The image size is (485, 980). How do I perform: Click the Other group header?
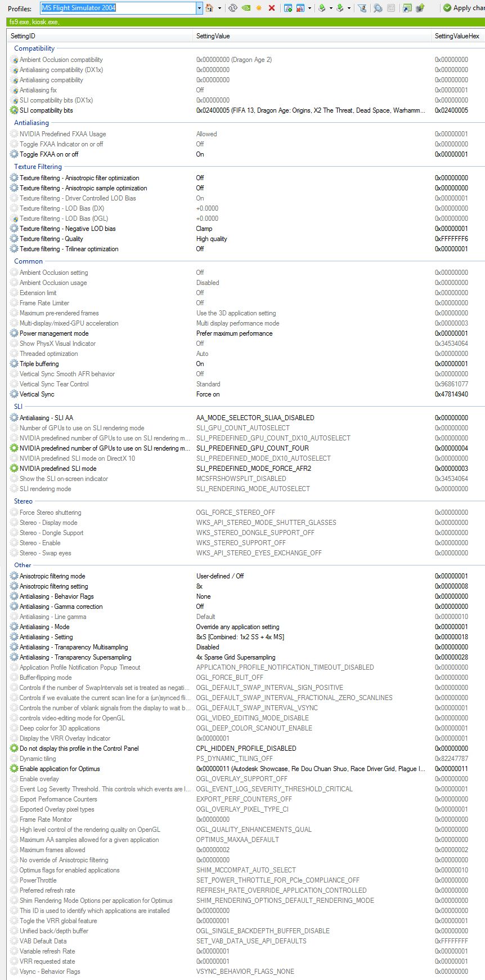click(x=23, y=565)
